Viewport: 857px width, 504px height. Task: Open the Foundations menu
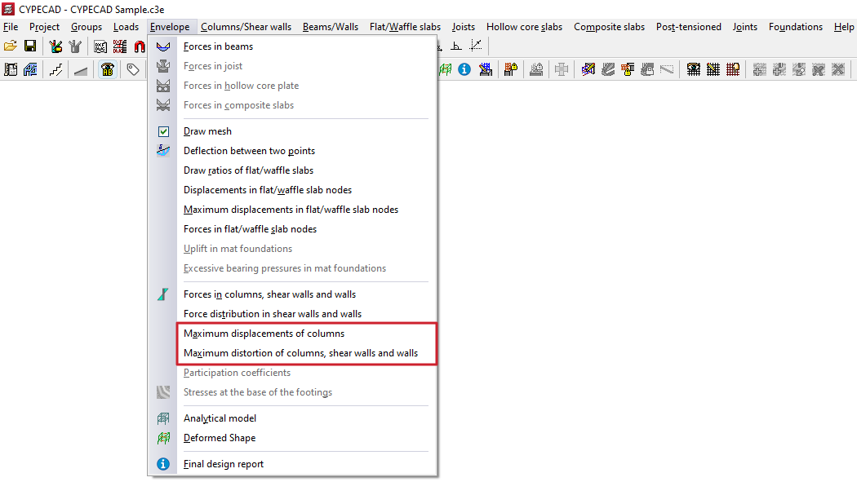pyautogui.click(x=795, y=27)
